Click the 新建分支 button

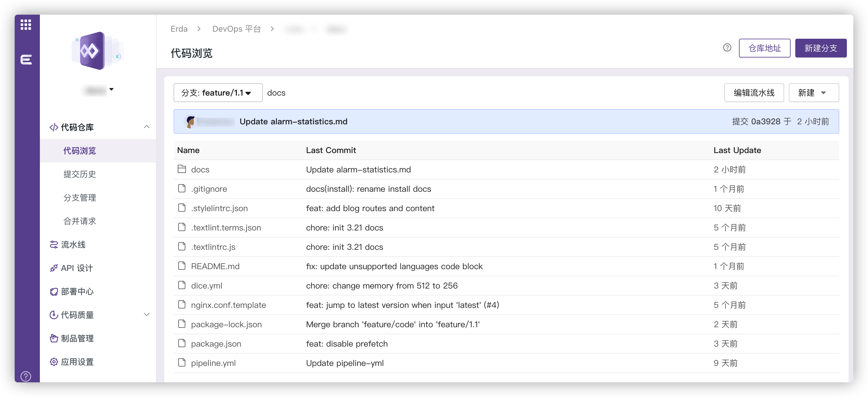tap(820, 48)
